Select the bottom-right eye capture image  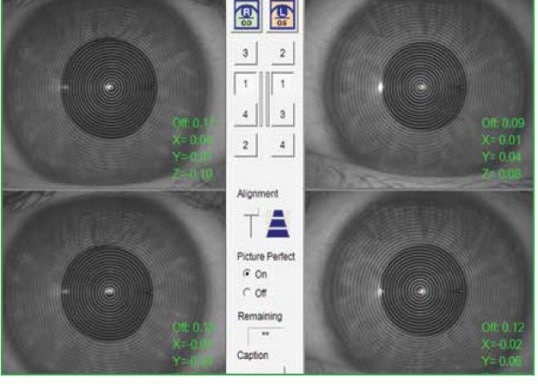click(419, 282)
